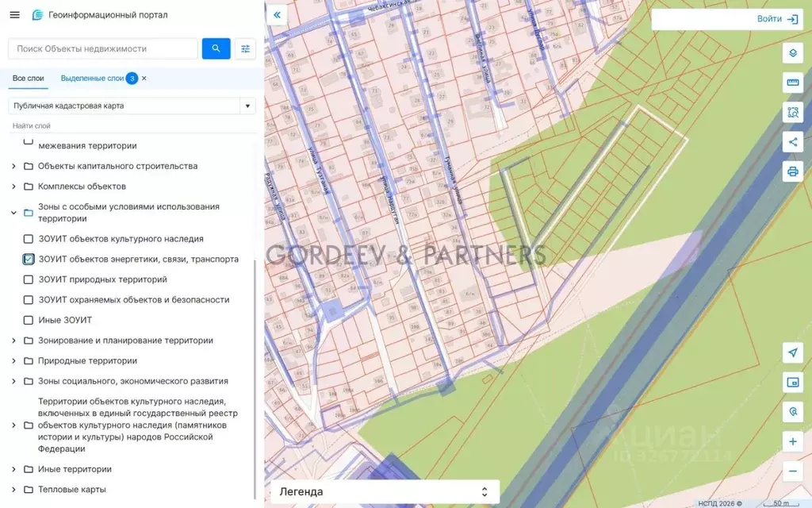Screen dimensions: 812x508
Task: Click the blue search magnifier button
Action: tap(216, 48)
